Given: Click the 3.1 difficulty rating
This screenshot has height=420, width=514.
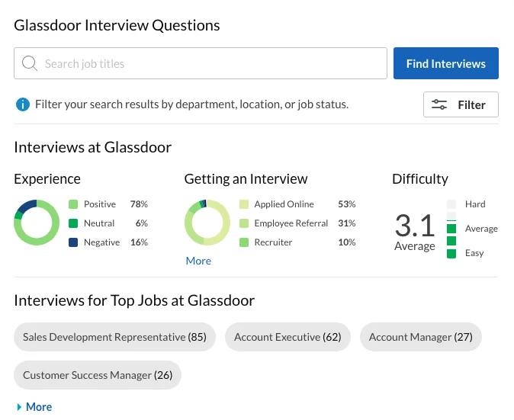Looking at the screenshot, I should [x=415, y=226].
